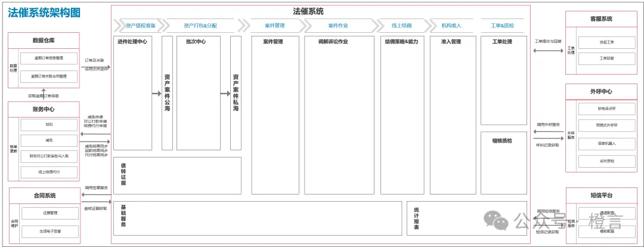Click the chevron before 案件管理 stage
This screenshot has width=644, height=247.
(x=243, y=25)
